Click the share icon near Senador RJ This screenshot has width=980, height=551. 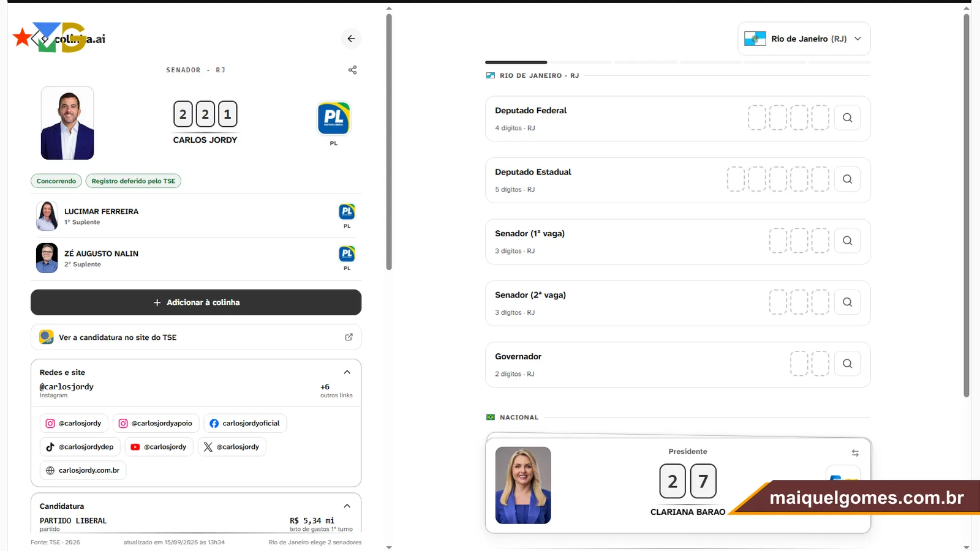pos(352,70)
